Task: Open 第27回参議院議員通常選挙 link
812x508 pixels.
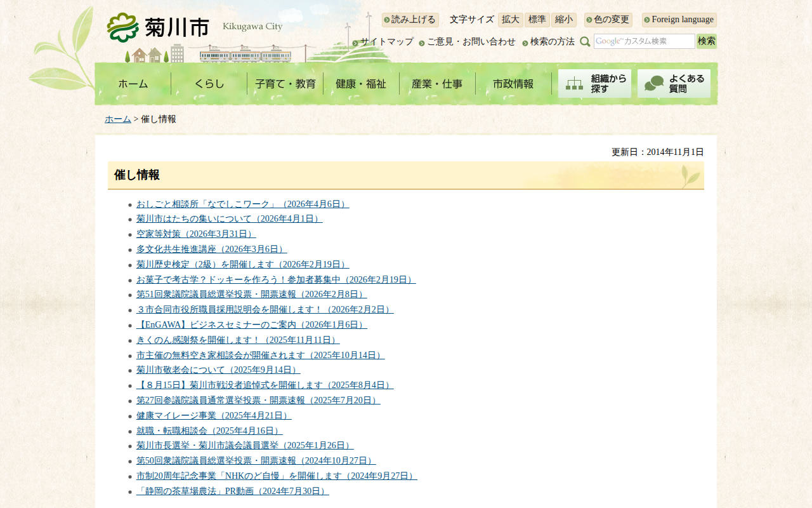Action: (x=258, y=401)
